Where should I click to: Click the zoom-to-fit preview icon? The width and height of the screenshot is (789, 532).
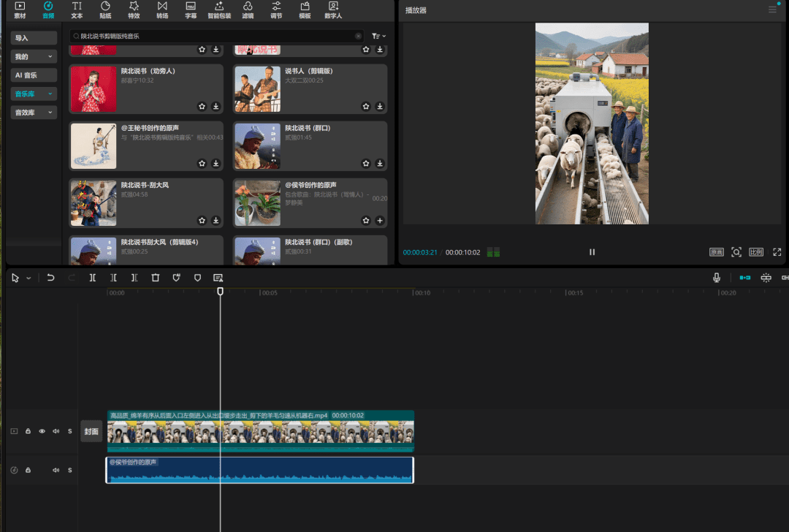coord(736,252)
